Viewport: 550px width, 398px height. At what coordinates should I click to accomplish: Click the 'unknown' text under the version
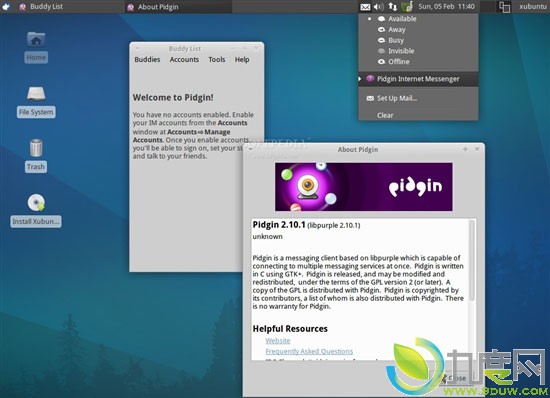coord(267,237)
